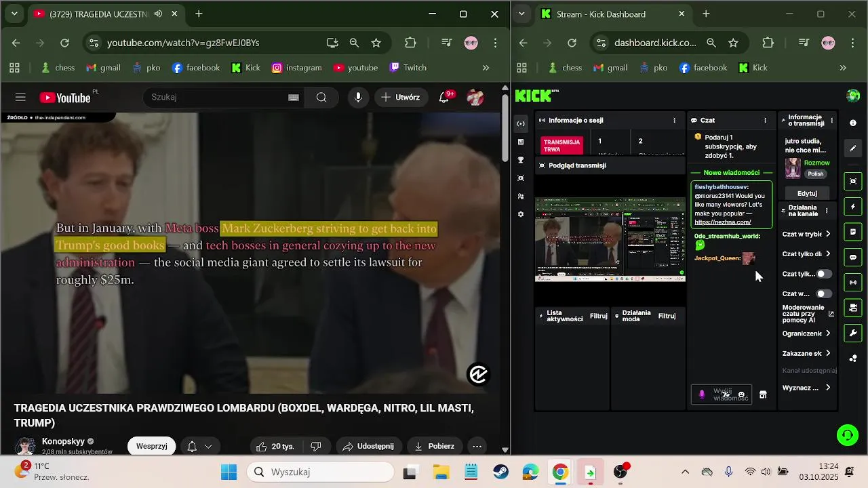Click the Utwórz create button
The image size is (868, 488).
coord(401,98)
